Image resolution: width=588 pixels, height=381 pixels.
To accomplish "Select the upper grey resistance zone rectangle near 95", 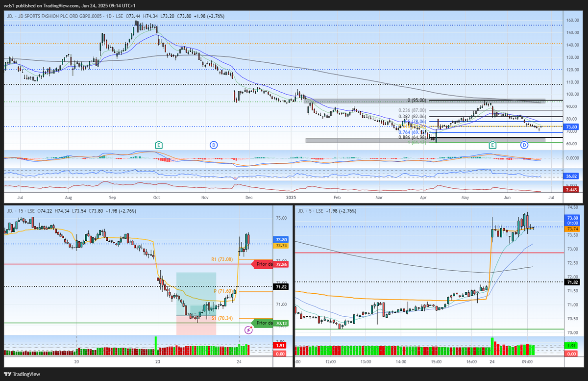I will 424,101.
